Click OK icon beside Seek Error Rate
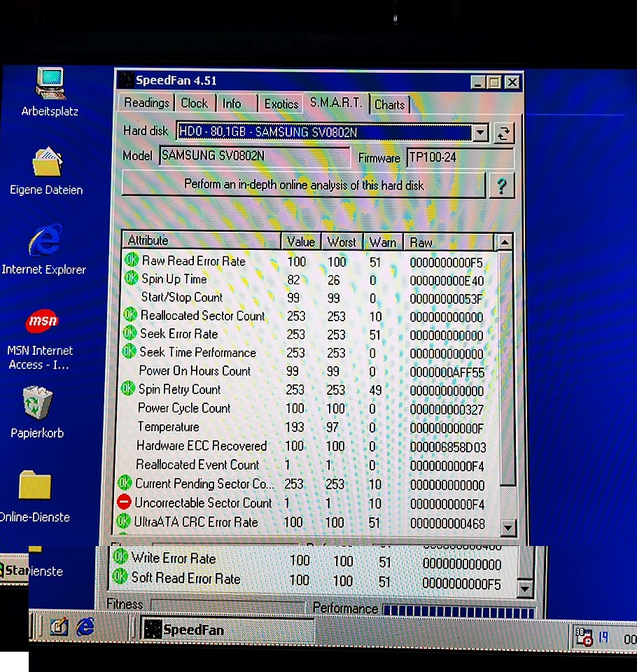Screen dimensions: 637x672 129,333
